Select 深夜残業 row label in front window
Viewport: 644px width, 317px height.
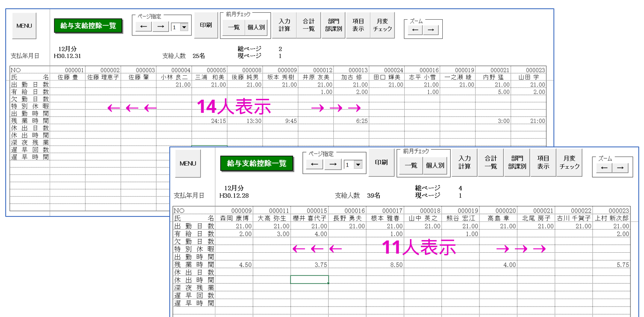click(194, 288)
